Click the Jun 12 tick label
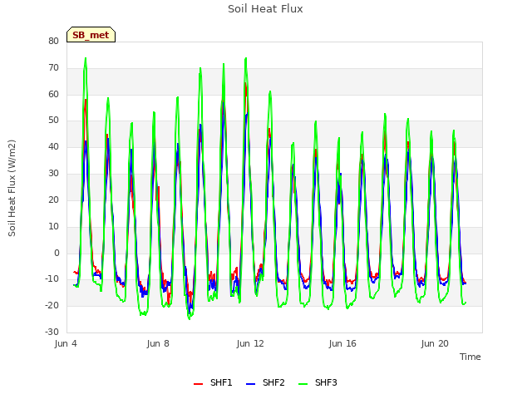This screenshot has width=532, height=399. coord(250,343)
